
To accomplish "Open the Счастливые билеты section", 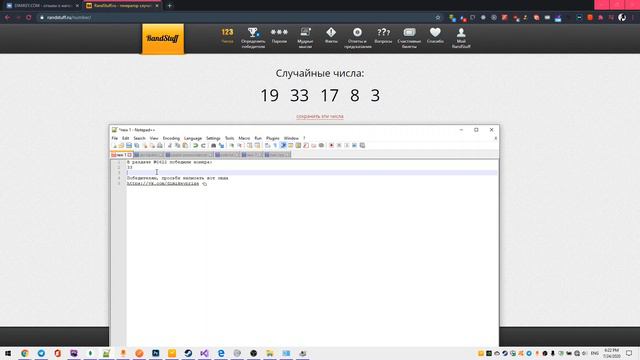I will [x=409, y=38].
